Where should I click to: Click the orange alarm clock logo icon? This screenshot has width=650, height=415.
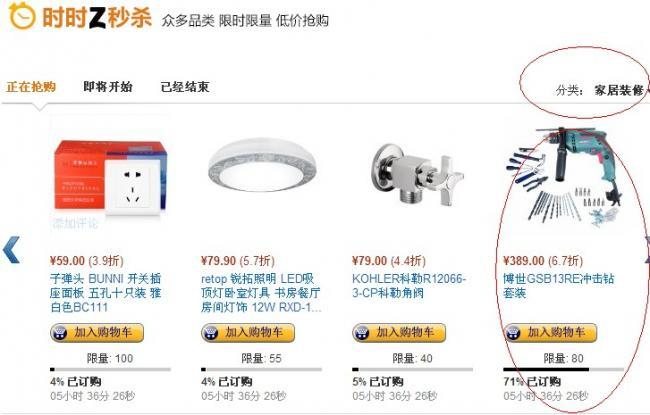tap(22, 16)
